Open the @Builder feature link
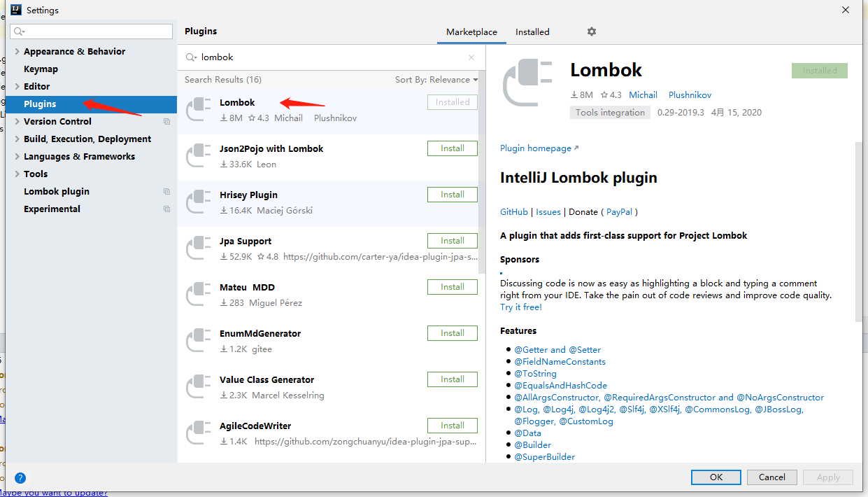Screen dimensions: 868x497 533,445
